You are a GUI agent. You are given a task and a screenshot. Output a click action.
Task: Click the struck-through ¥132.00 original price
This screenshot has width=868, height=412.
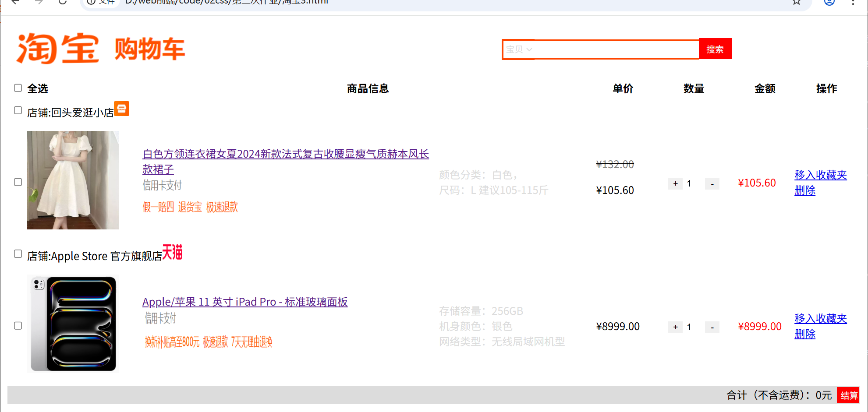tap(615, 165)
